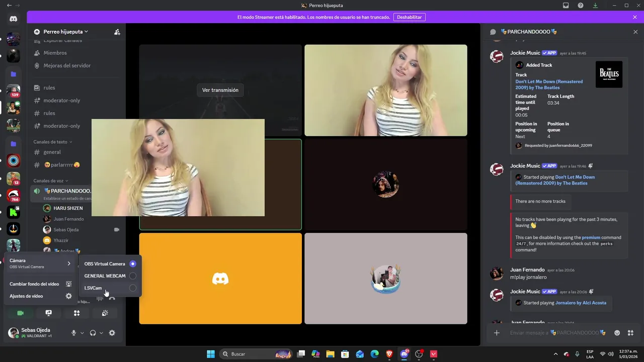Click the Deshabilitar streamer mode button

[409, 17]
